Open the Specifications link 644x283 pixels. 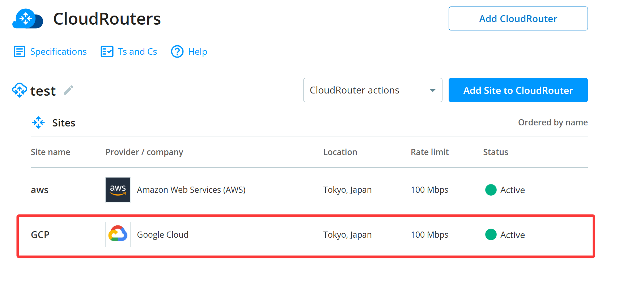(58, 51)
